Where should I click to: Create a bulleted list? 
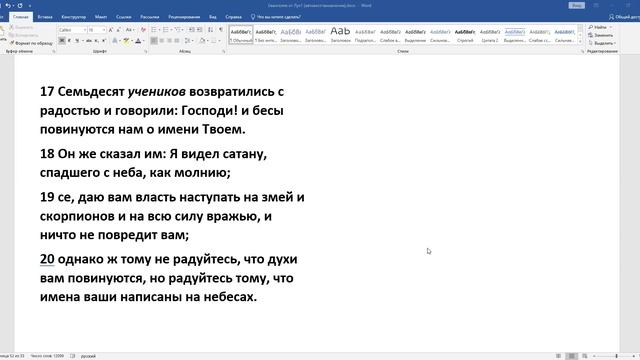pyautogui.click(x=154, y=30)
